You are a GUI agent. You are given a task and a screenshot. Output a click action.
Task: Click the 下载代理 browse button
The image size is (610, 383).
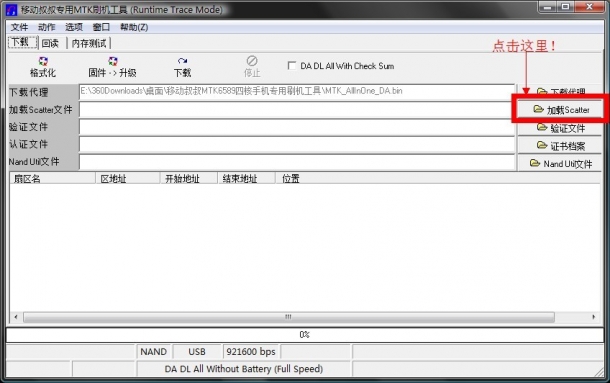559,91
